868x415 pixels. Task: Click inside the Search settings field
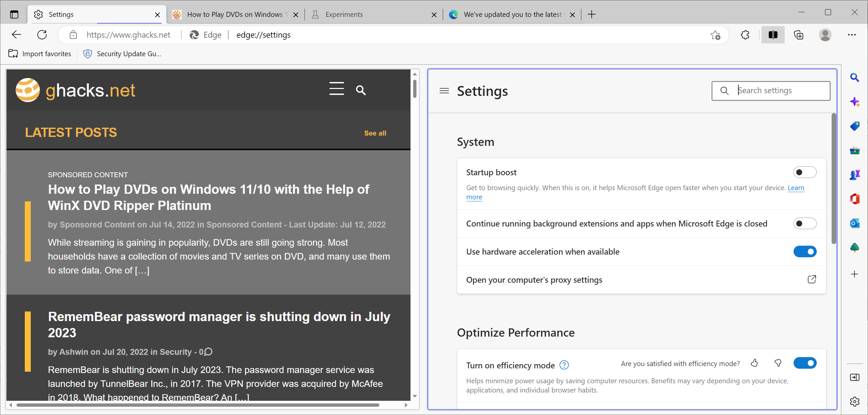pyautogui.click(x=775, y=90)
